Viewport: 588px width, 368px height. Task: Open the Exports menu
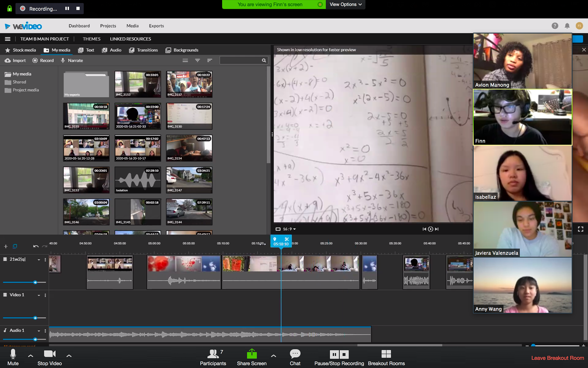tap(156, 26)
